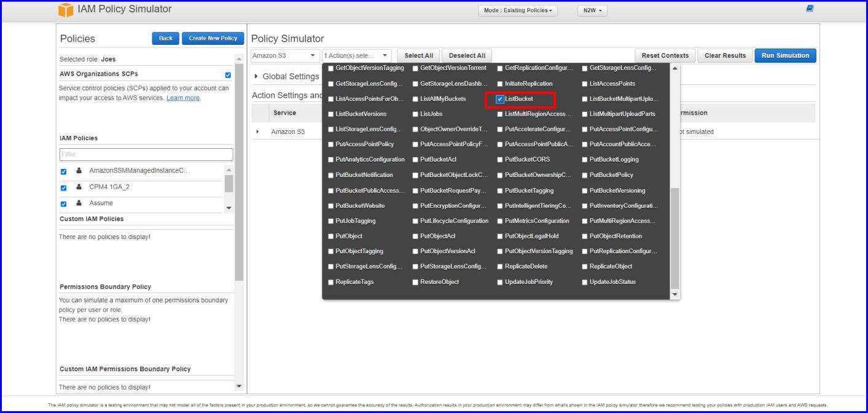868x413 pixels.
Task: Check the InitiateReplication action checkbox
Action: tap(500, 84)
